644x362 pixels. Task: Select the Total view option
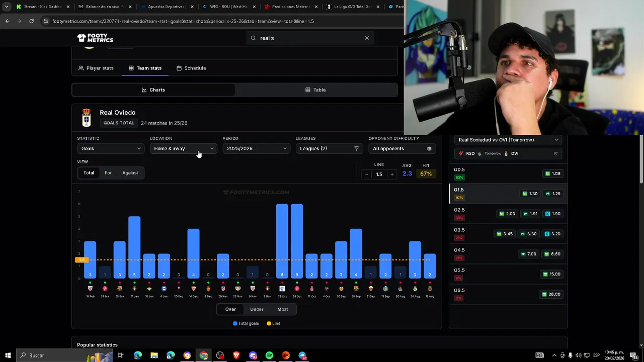(x=89, y=172)
